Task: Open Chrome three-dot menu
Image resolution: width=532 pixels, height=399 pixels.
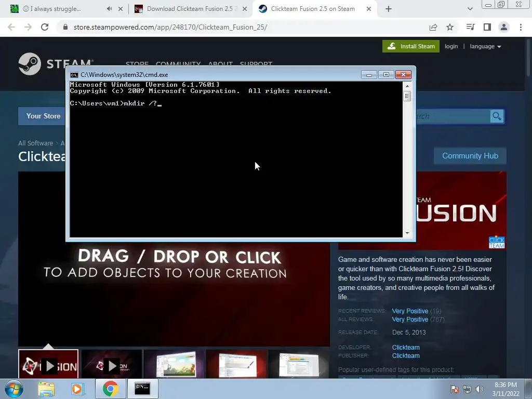Action: [521, 27]
